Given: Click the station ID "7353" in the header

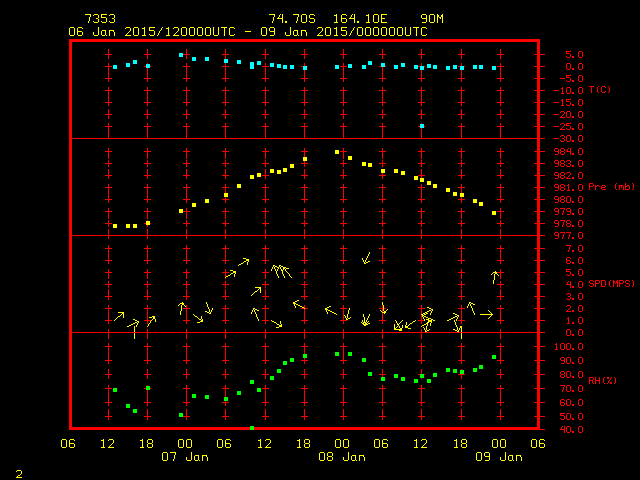Looking at the screenshot, I should tap(100, 19).
